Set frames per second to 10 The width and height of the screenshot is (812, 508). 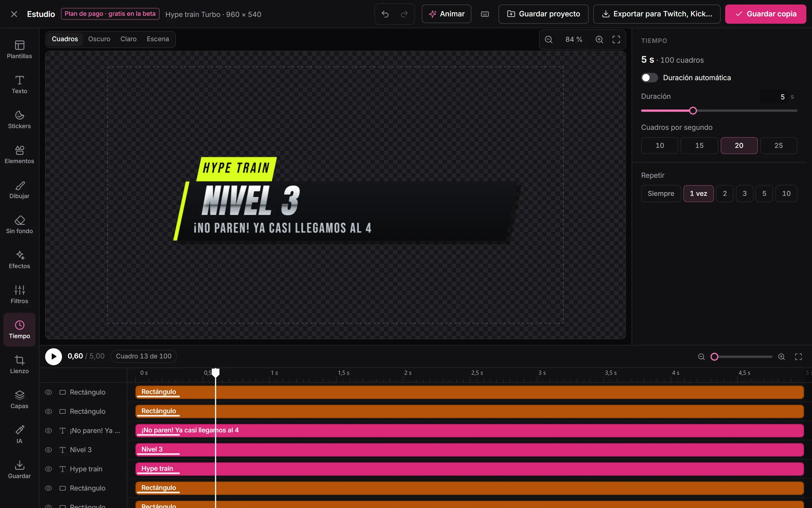(660, 145)
